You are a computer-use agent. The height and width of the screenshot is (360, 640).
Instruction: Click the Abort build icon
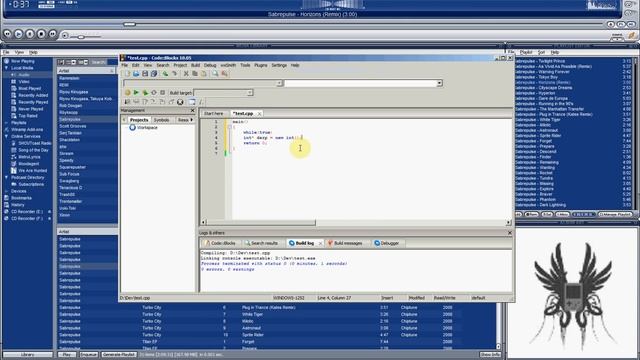point(162,93)
